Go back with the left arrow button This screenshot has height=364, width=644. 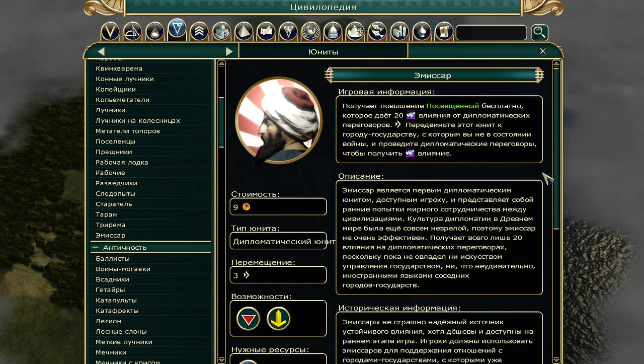click(101, 51)
